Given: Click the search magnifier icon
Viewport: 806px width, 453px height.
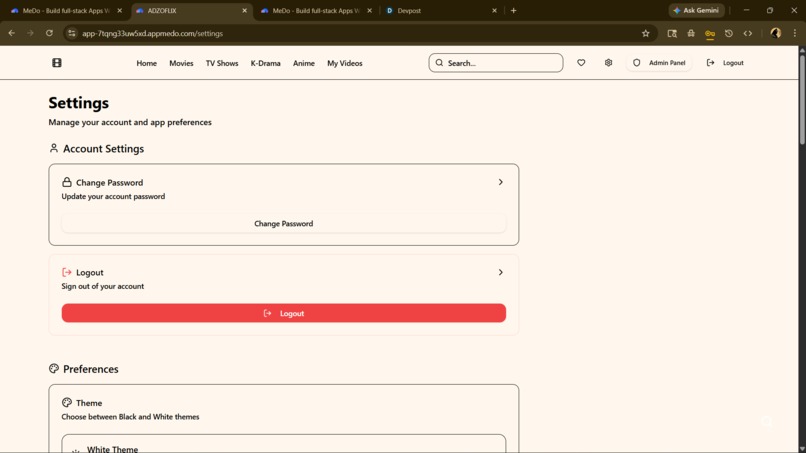Looking at the screenshot, I should pos(439,63).
